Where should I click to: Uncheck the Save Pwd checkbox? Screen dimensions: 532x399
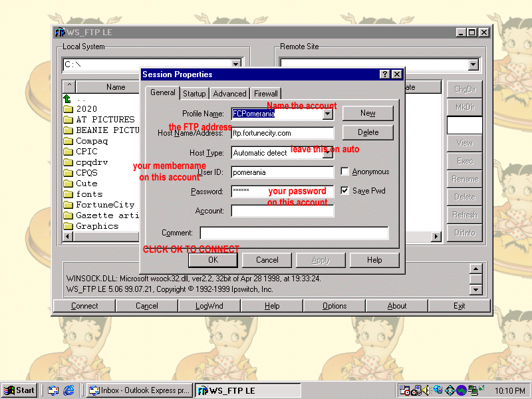click(x=344, y=190)
